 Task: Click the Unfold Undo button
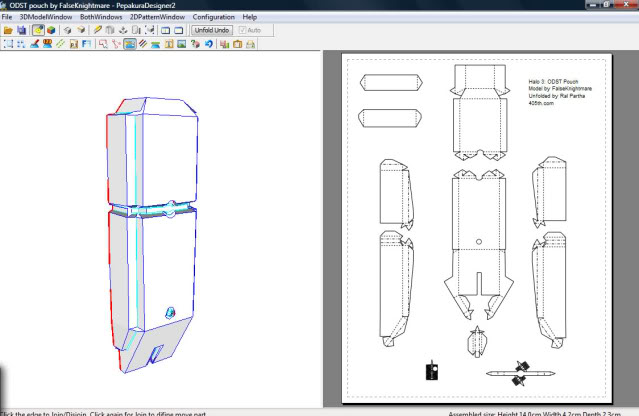(212, 30)
